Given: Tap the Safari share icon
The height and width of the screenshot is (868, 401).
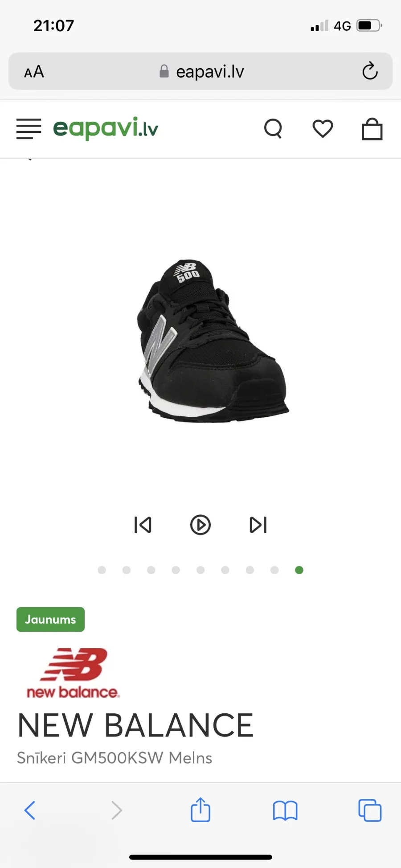Looking at the screenshot, I should [200, 810].
